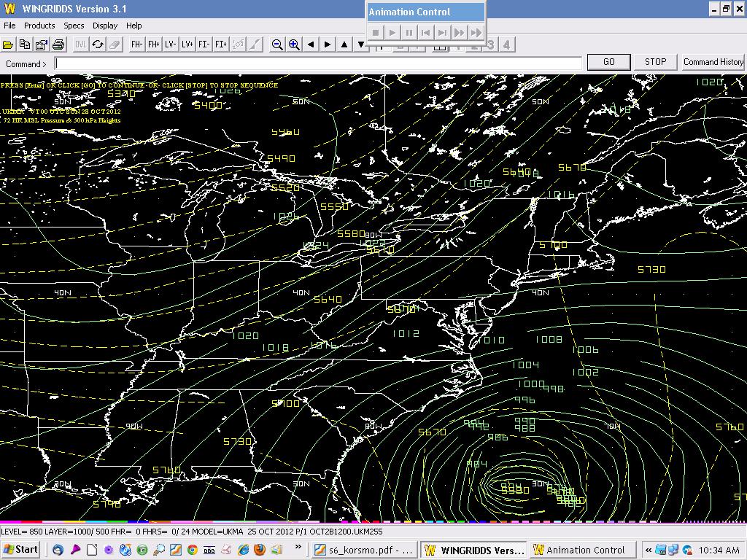Click the 10:34 AM system clock
The width and height of the screenshot is (747, 560).
pos(719,550)
